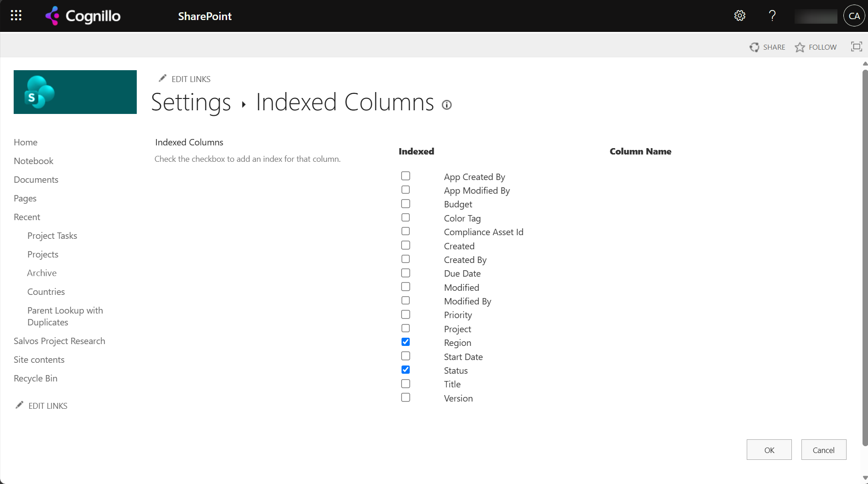Toggle focus on content icon
The image size is (868, 484).
[857, 46]
